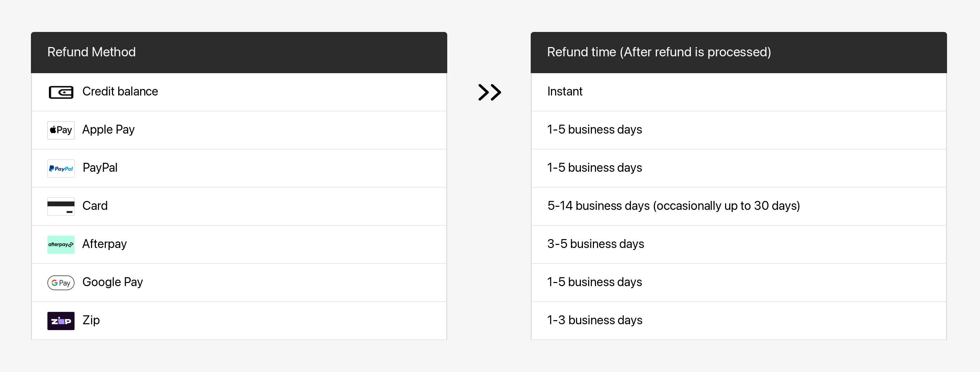The height and width of the screenshot is (372, 980).
Task: Click the Card payment icon
Action: click(x=61, y=206)
